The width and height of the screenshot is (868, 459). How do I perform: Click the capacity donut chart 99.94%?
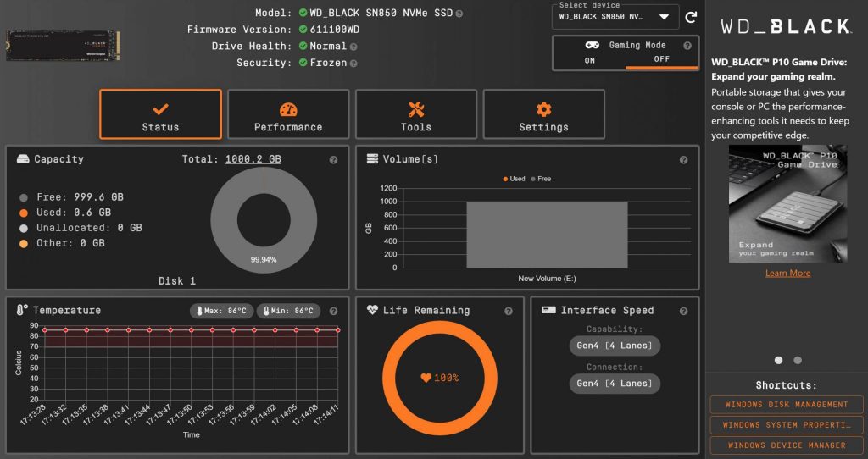pos(264,220)
